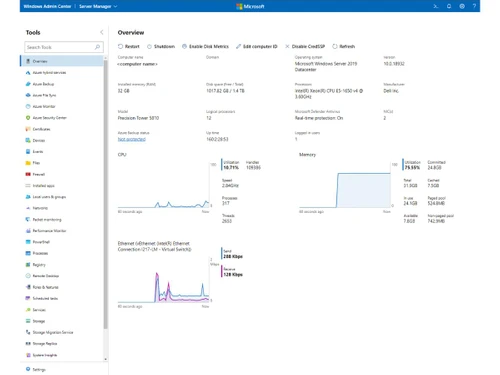Open help question mark icon

(474, 6)
